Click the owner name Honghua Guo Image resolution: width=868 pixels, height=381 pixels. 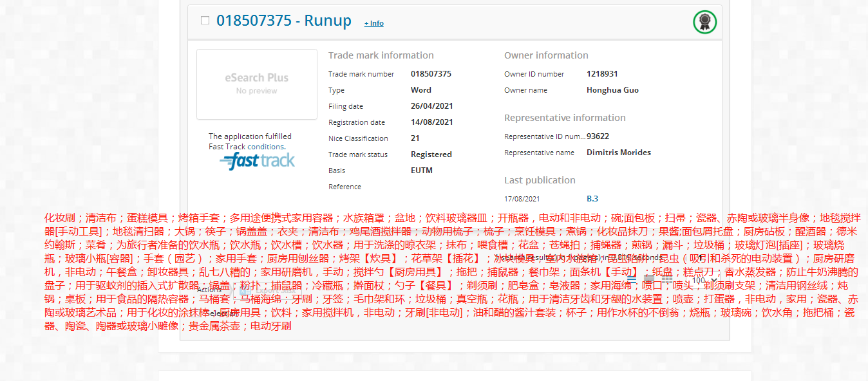612,90
